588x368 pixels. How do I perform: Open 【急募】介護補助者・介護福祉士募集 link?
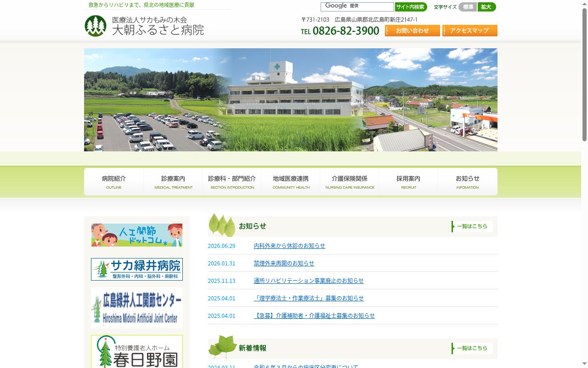314,316
